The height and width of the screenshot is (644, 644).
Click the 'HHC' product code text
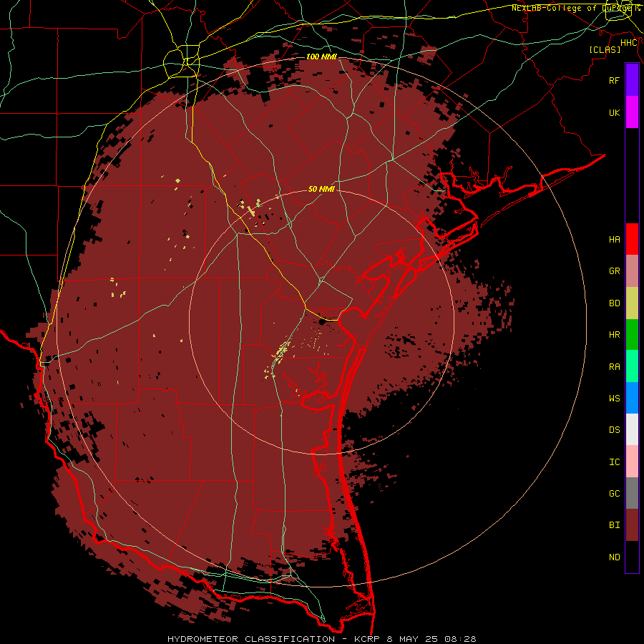click(x=629, y=43)
